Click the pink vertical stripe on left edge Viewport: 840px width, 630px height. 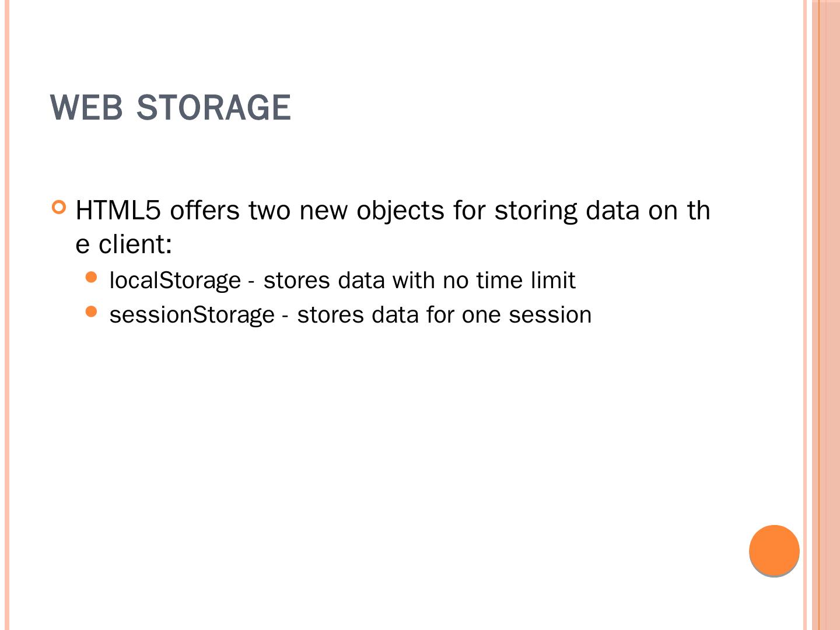pyautogui.click(x=7, y=315)
